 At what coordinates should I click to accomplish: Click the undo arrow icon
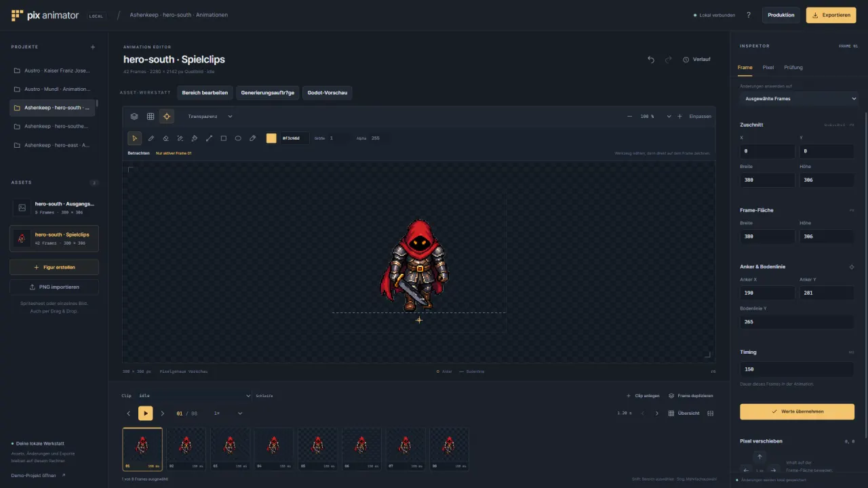point(651,60)
